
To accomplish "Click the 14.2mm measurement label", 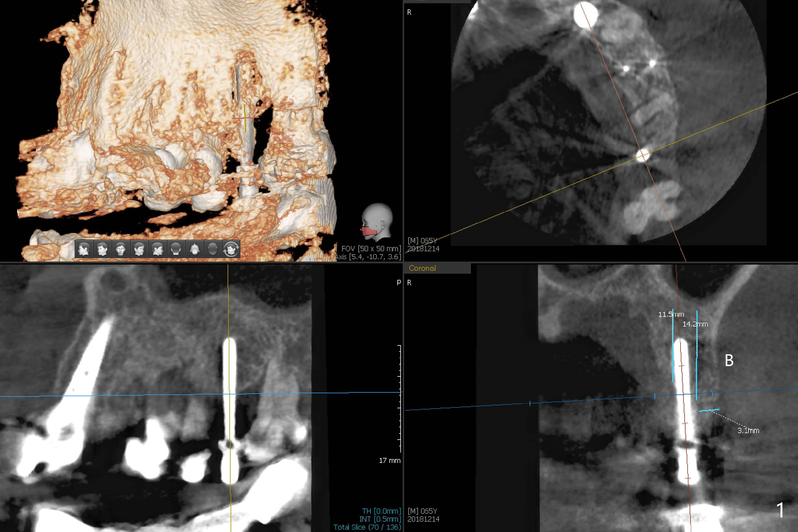I will (x=695, y=324).
